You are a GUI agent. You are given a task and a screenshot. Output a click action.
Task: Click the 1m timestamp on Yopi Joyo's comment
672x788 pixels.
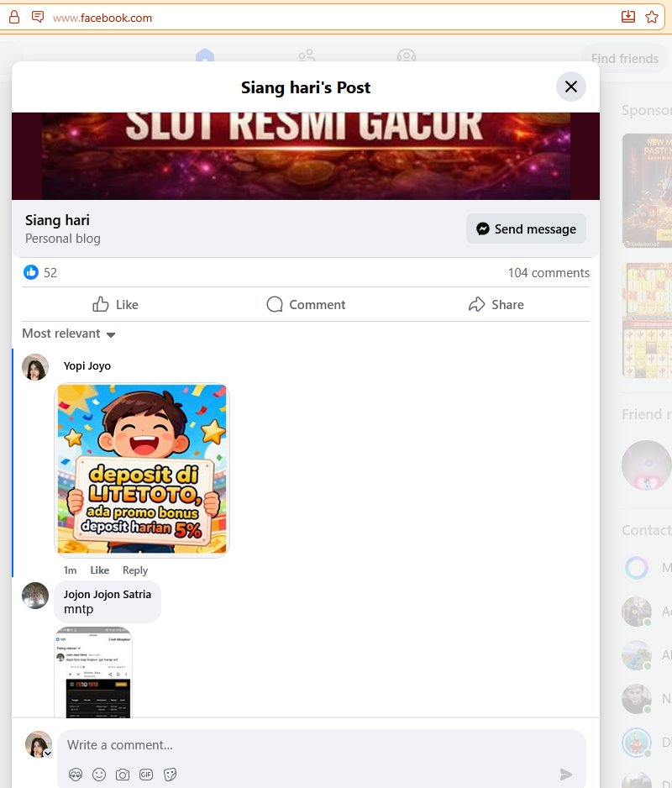pos(70,570)
